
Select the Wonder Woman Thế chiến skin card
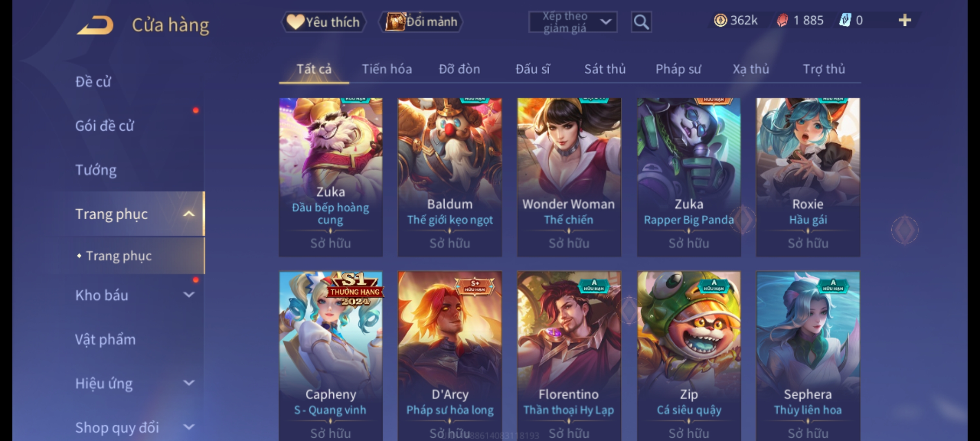click(x=569, y=177)
